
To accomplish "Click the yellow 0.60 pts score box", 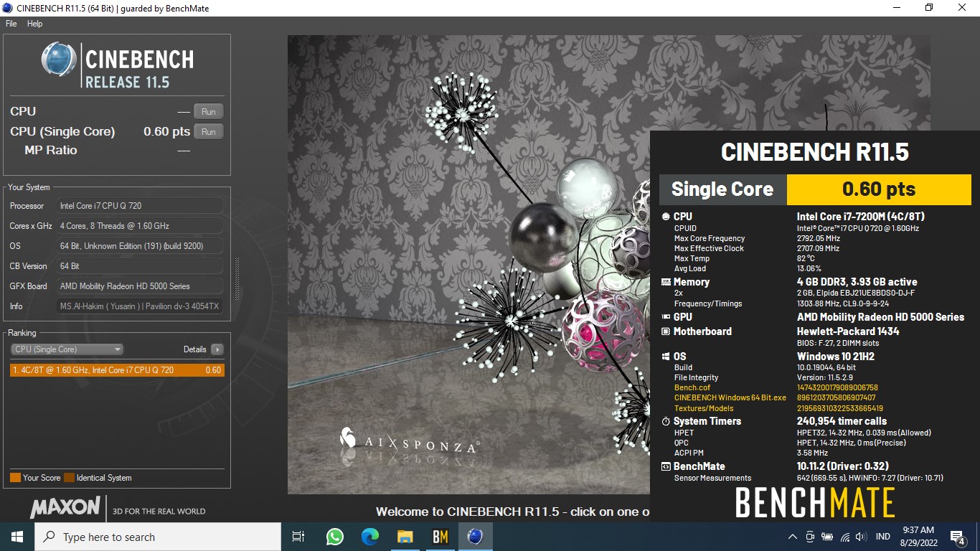I will tap(879, 189).
